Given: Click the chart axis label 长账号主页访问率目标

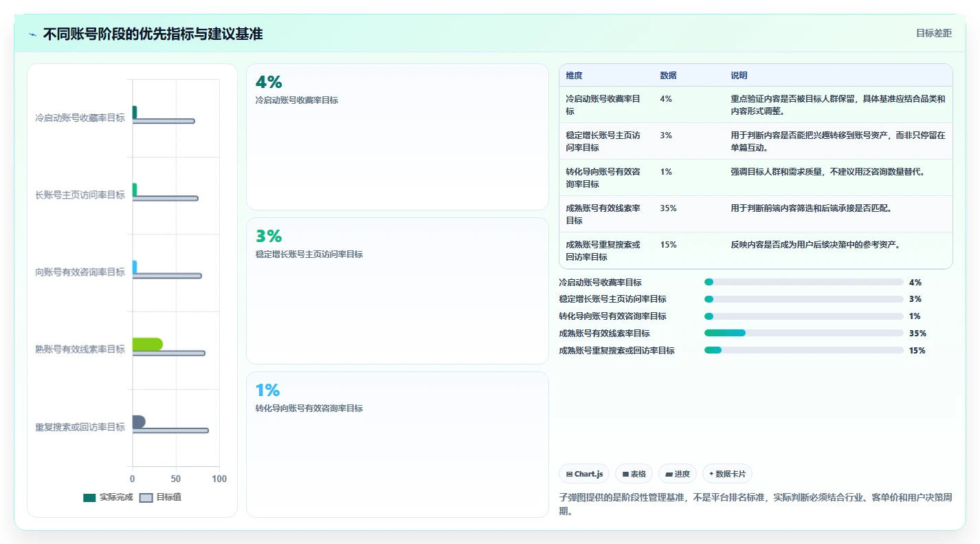Looking at the screenshot, I should [80, 195].
